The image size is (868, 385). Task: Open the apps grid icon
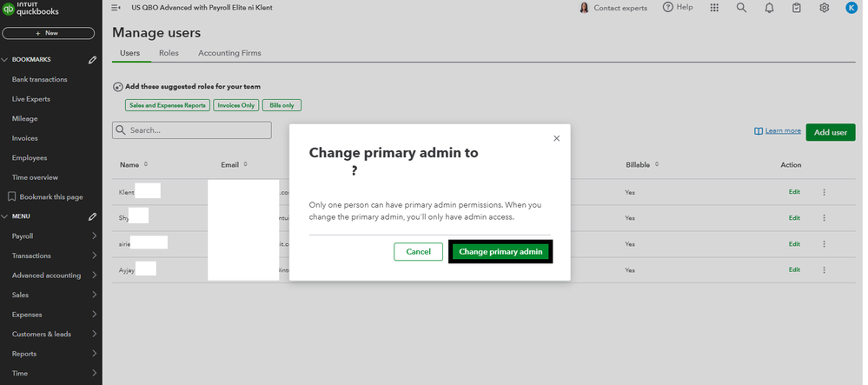coord(715,8)
